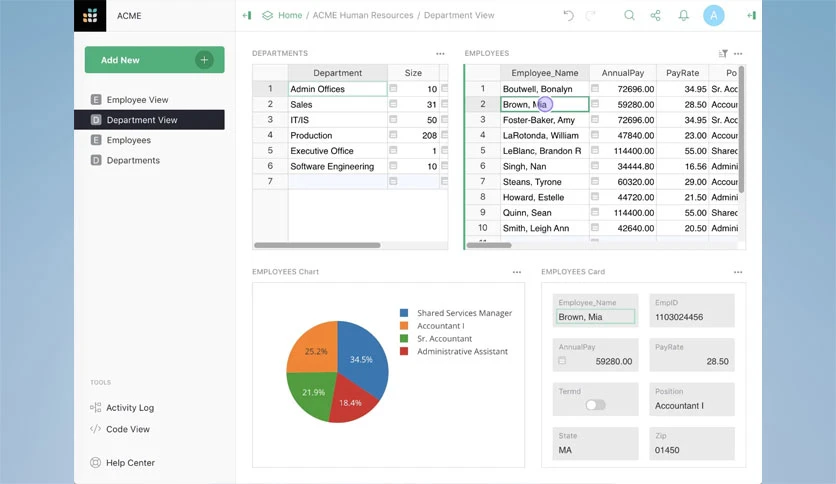This screenshot has width=836, height=484.
Task: Click the Zip value 01450
Action: 667,450
